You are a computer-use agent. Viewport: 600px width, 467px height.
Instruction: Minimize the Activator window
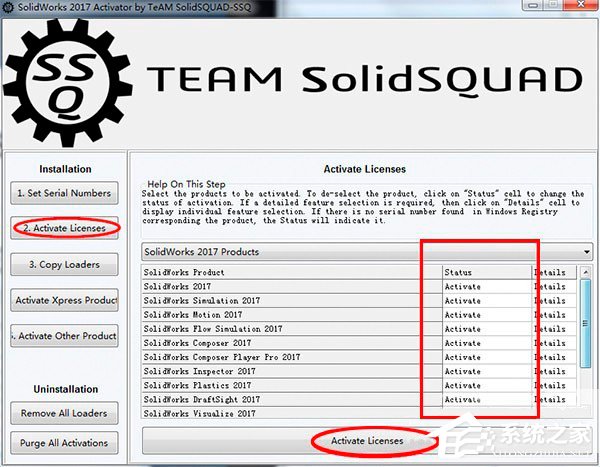(534, 5)
